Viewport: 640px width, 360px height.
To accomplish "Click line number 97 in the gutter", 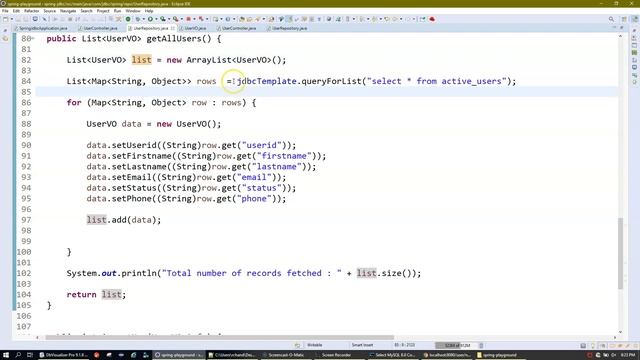I will (26, 220).
